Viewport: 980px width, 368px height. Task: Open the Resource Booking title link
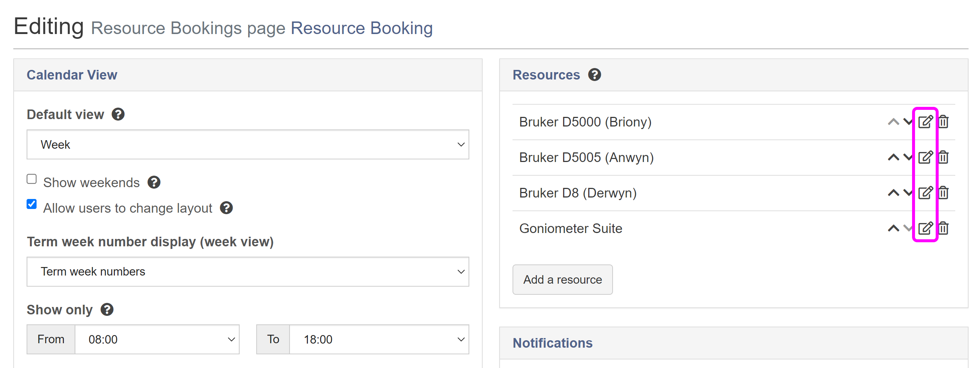361,28
